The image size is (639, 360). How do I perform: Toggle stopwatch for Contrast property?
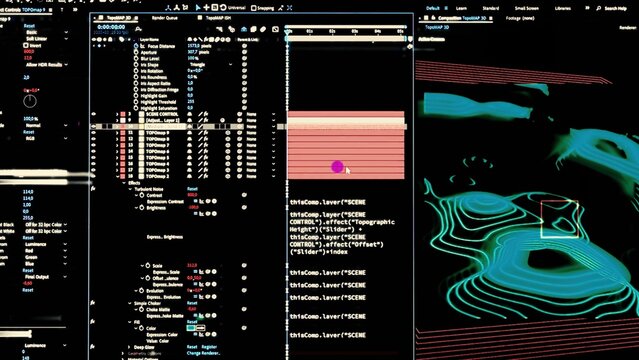pyautogui.click(x=142, y=195)
